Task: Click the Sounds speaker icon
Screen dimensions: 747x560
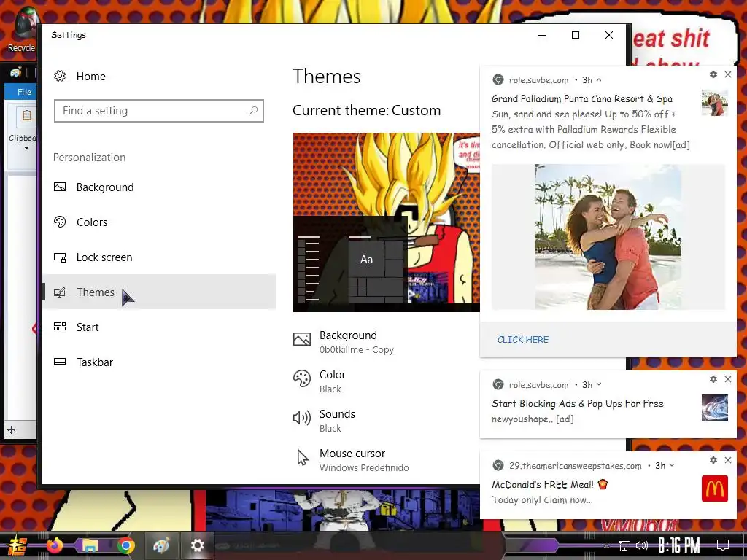Action: point(302,418)
